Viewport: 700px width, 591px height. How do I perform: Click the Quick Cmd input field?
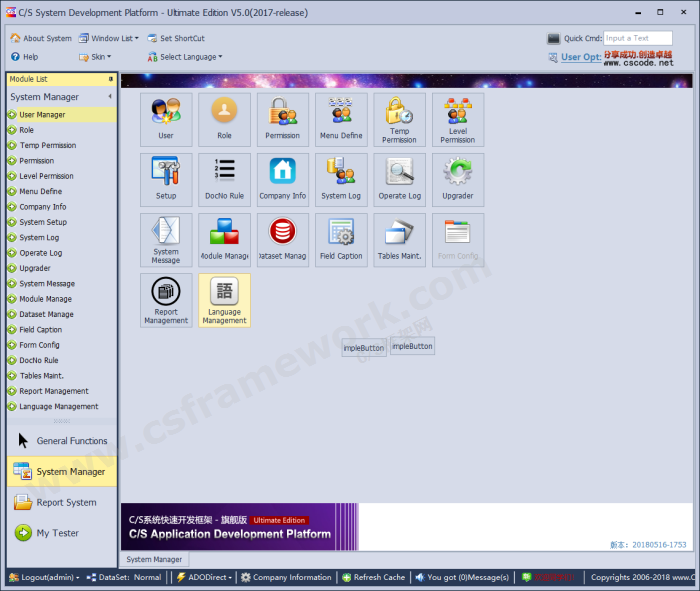point(637,38)
